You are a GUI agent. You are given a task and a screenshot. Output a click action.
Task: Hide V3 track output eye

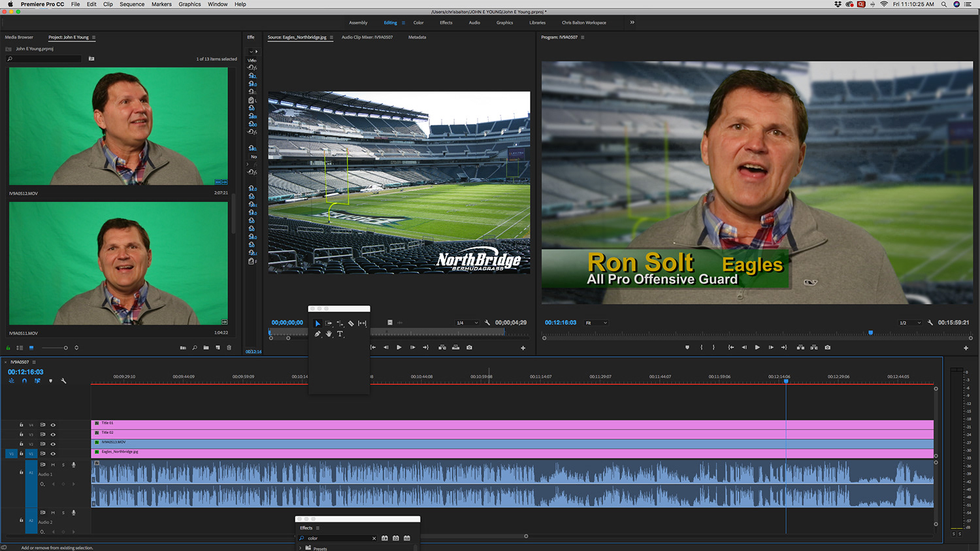coord(53,435)
